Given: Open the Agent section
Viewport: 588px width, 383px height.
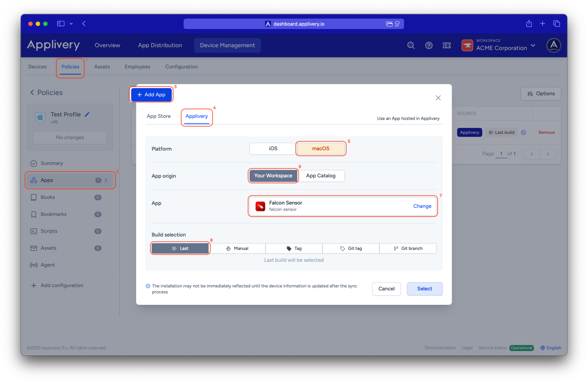Looking at the screenshot, I should pyautogui.click(x=48, y=265).
